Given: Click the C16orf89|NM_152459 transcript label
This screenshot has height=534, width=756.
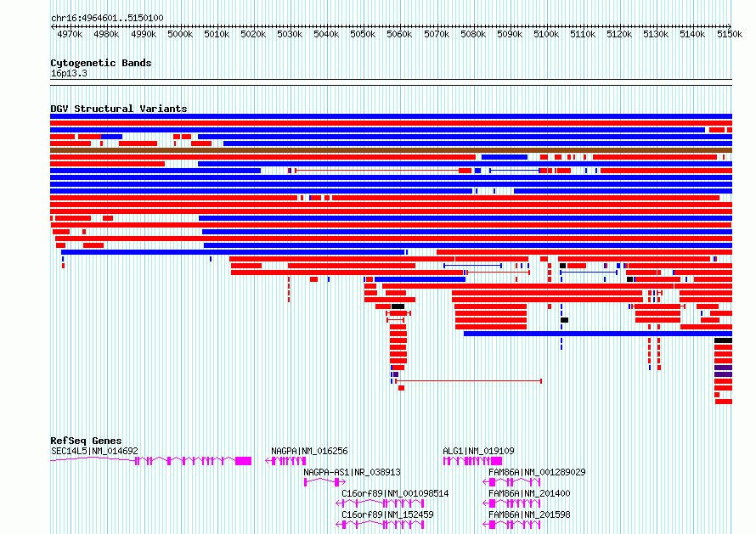Looking at the screenshot, I should coord(387,514).
